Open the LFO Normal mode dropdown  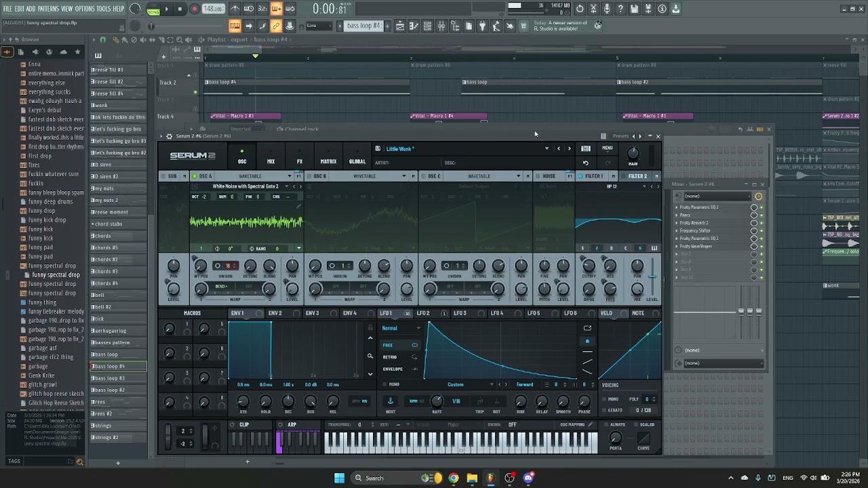pyautogui.click(x=401, y=328)
